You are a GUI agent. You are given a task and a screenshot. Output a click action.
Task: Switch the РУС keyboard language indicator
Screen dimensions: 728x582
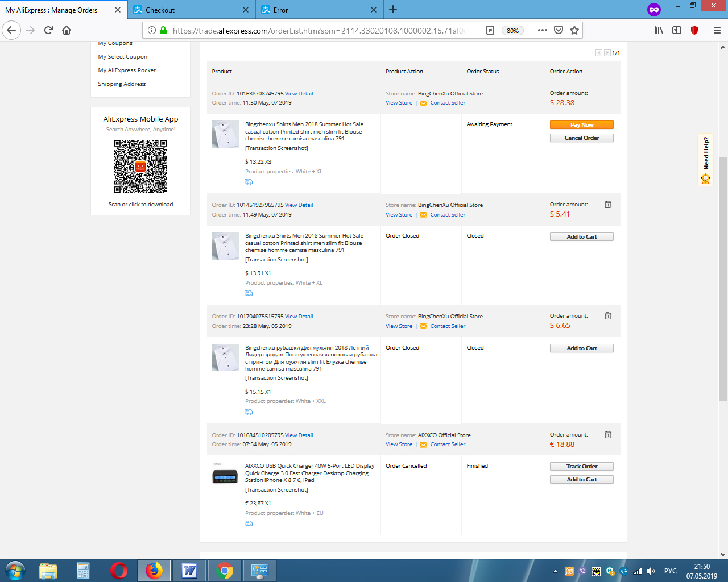(x=671, y=571)
